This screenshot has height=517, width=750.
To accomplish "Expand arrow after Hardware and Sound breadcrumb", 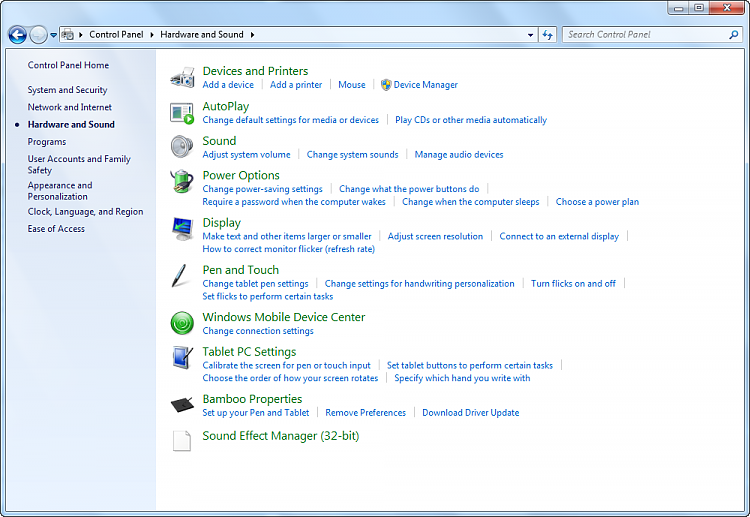I will point(252,34).
